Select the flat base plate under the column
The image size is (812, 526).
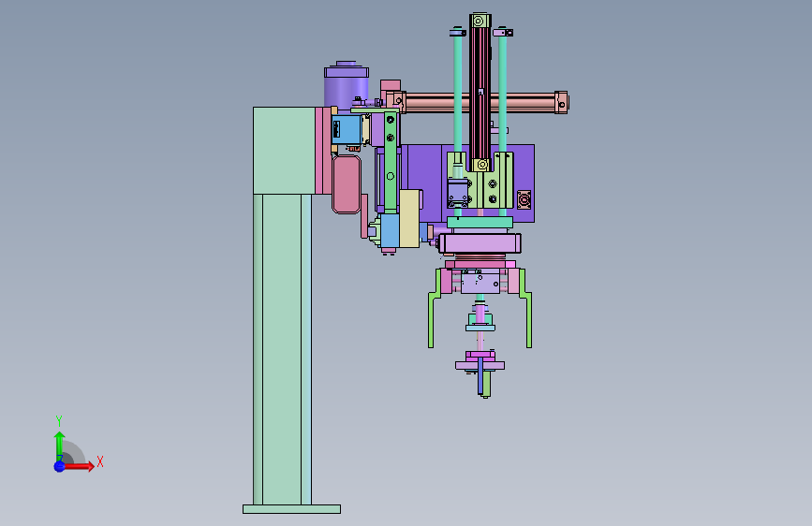click(x=291, y=509)
